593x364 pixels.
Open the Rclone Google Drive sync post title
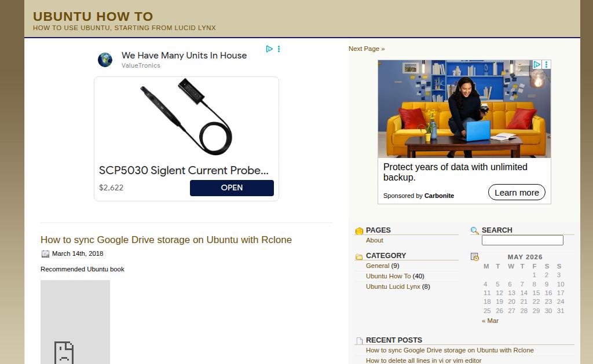coord(166,240)
